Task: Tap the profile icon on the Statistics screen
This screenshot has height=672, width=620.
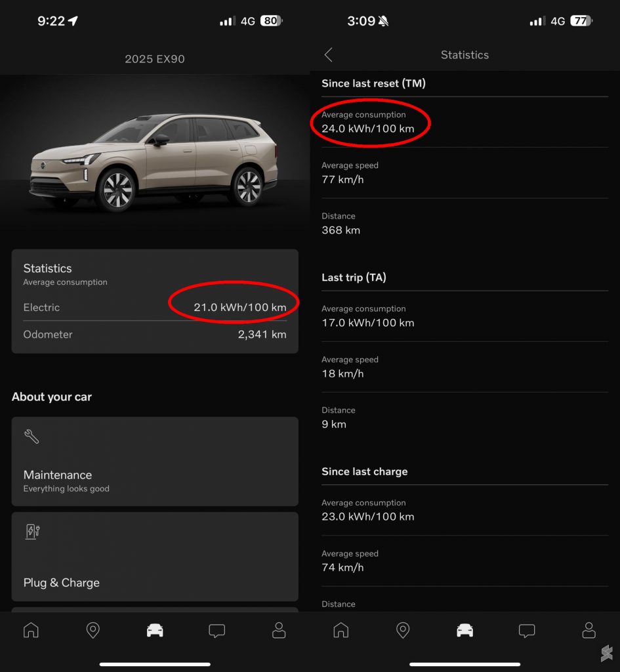Action: point(589,631)
